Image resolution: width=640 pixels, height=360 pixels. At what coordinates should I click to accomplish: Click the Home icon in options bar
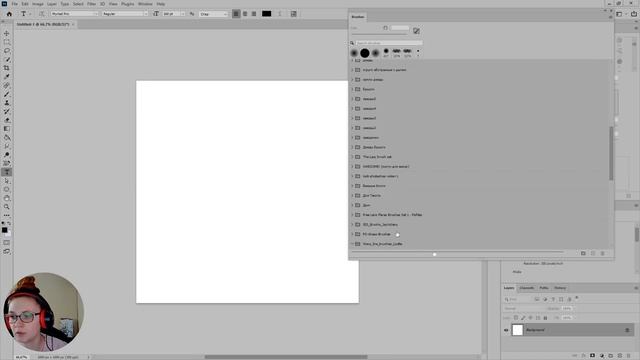click(x=9, y=14)
